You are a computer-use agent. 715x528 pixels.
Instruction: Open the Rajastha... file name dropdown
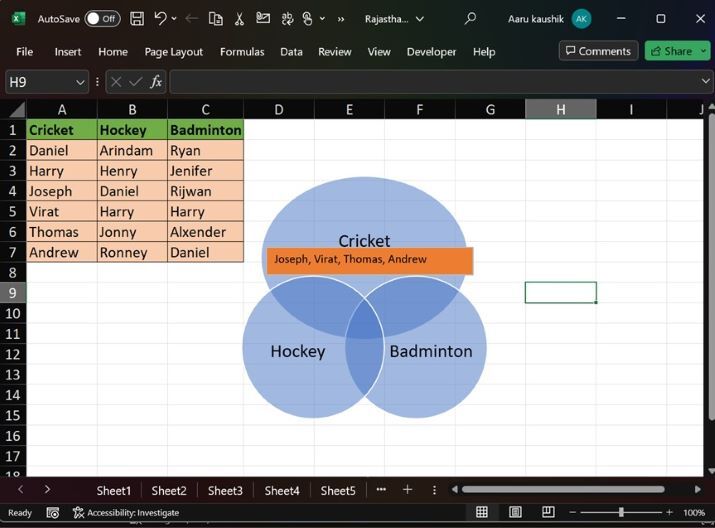[x=420, y=19]
